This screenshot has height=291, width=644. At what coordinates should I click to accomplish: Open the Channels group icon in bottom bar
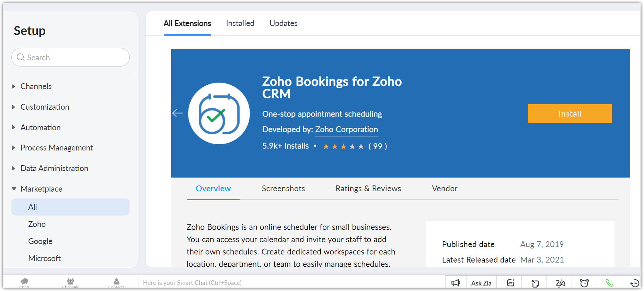(x=70, y=282)
